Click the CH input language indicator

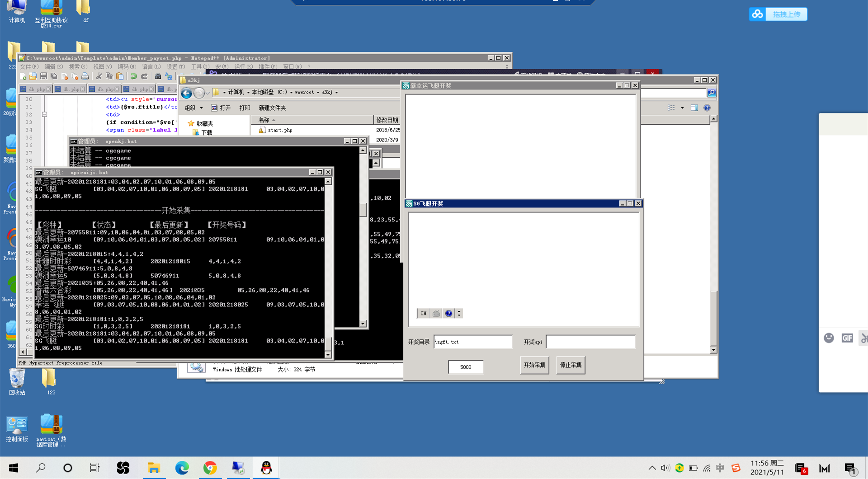coord(423,314)
